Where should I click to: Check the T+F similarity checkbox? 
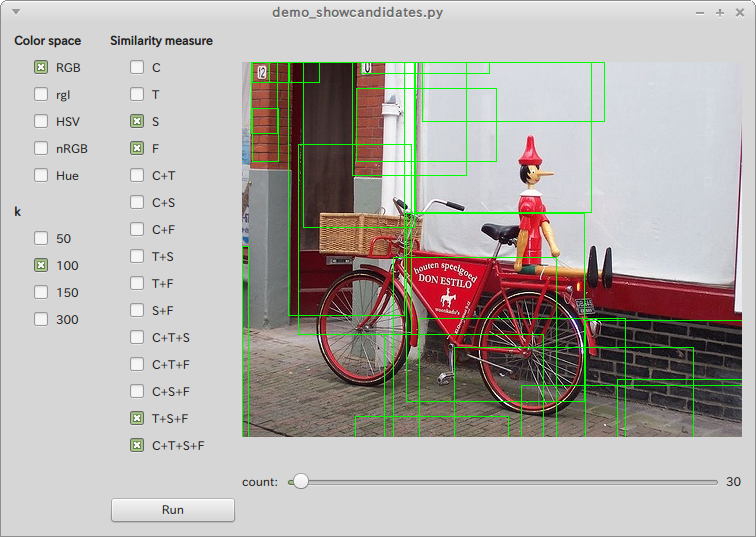137,283
